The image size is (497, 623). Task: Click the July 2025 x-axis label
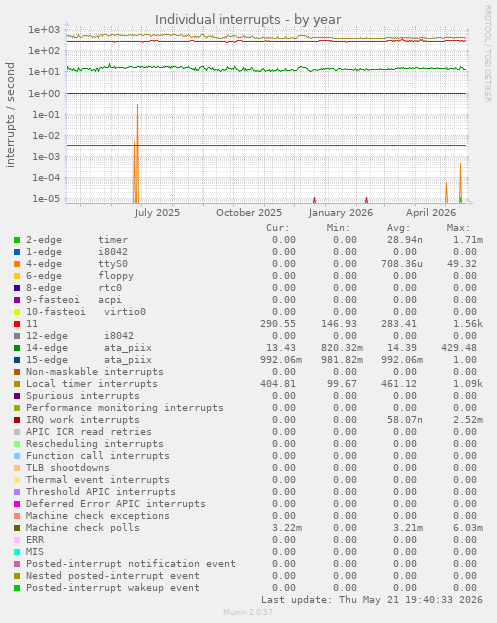point(157,213)
